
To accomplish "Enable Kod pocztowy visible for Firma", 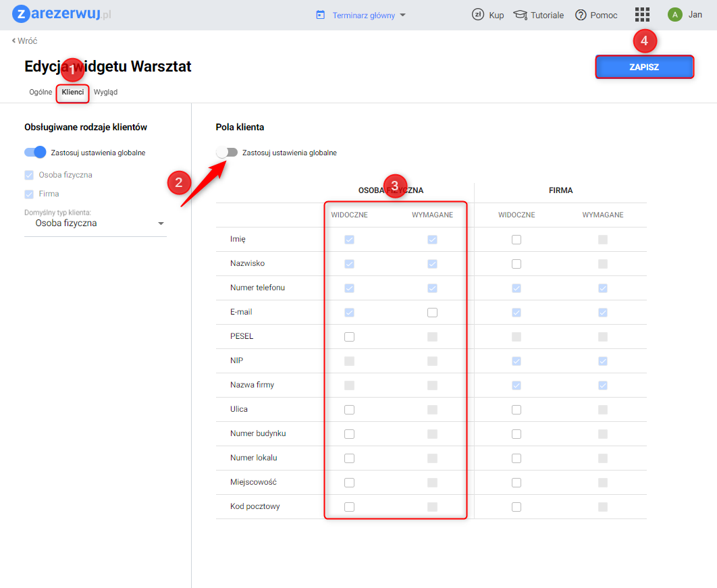I will coord(516,506).
